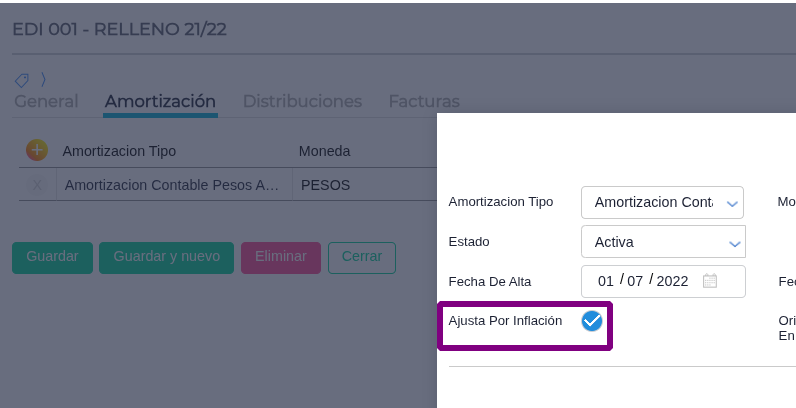Click the year 2022 in date field
This screenshot has height=408, width=796.
pos(672,281)
